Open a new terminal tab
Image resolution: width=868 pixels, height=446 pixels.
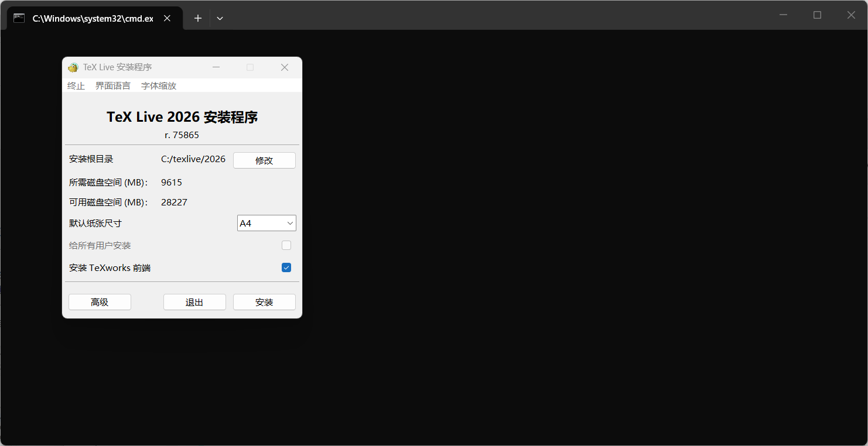(x=198, y=18)
